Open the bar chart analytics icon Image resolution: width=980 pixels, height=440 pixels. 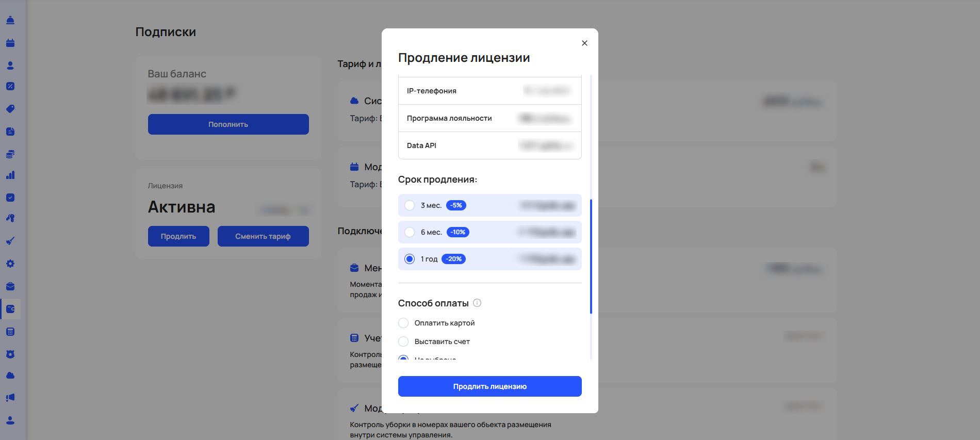pyautogui.click(x=10, y=175)
